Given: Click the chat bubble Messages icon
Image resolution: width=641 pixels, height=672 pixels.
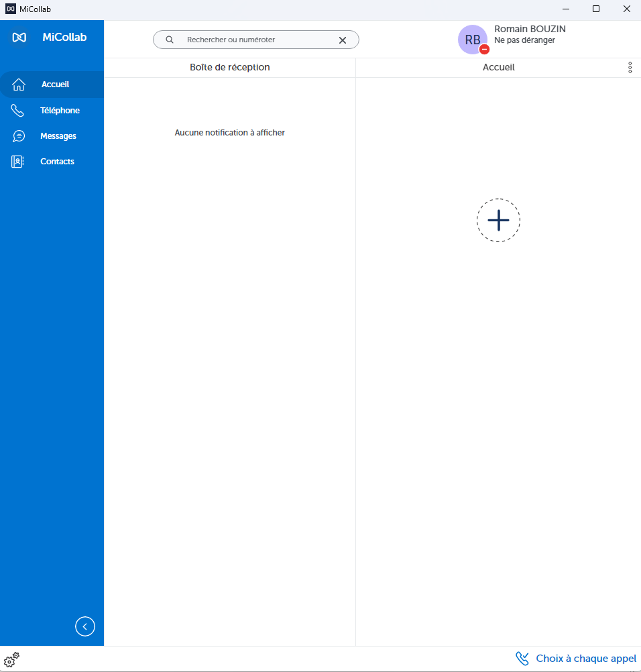Looking at the screenshot, I should point(18,136).
